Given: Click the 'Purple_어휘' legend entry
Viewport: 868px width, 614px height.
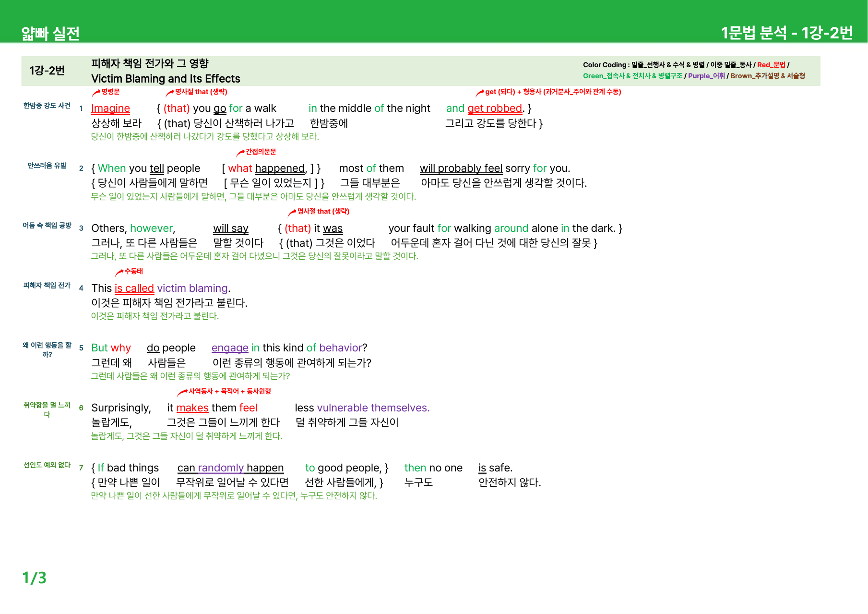Looking at the screenshot, I should 706,76.
